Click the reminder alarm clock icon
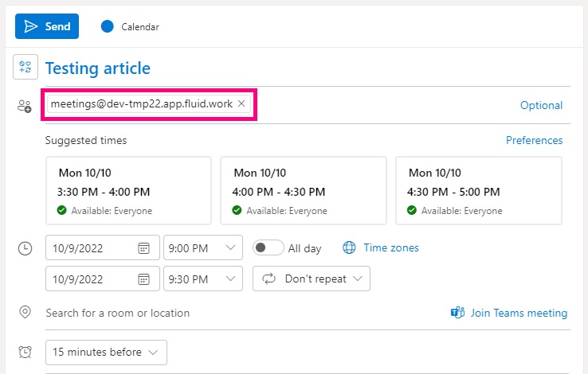This screenshot has height=374, width=588. [x=25, y=352]
